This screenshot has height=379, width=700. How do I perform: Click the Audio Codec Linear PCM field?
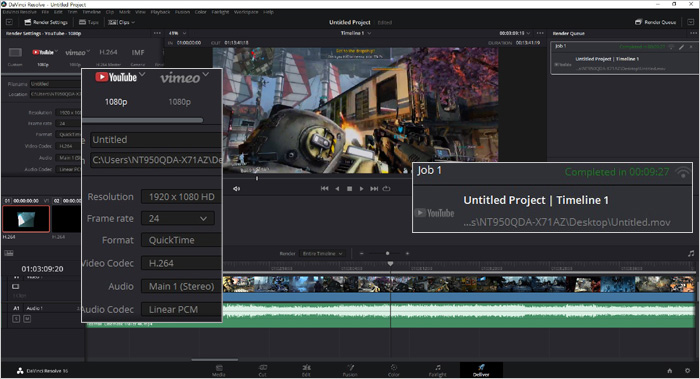(x=181, y=309)
